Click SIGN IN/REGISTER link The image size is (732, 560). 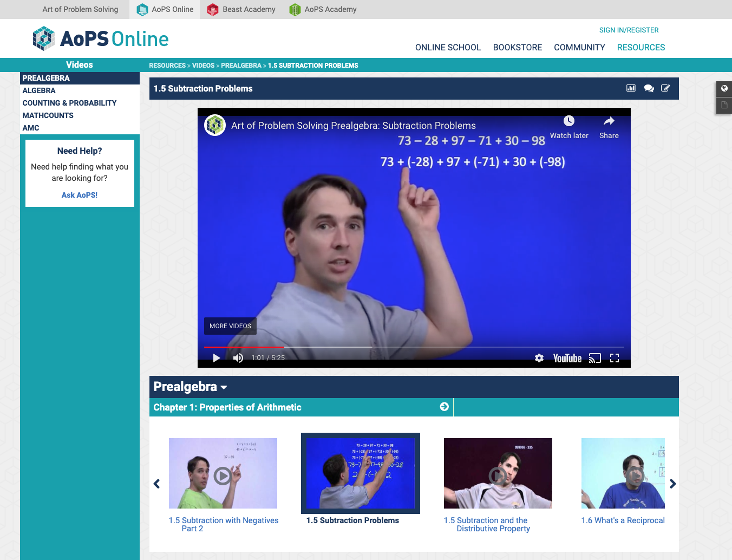(x=629, y=30)
